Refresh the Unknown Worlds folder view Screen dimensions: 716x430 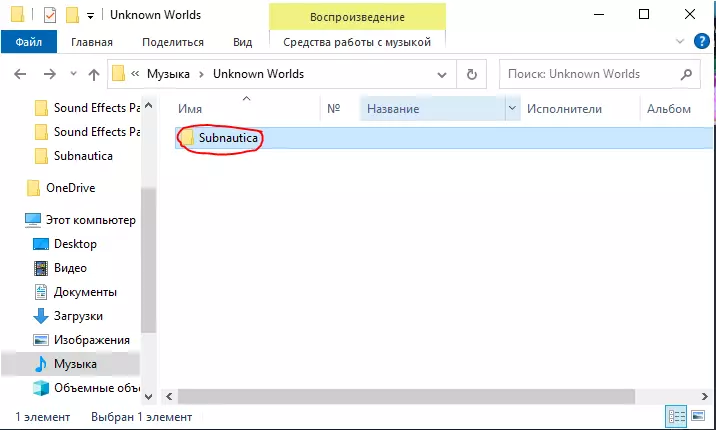(x=472, y=74)
